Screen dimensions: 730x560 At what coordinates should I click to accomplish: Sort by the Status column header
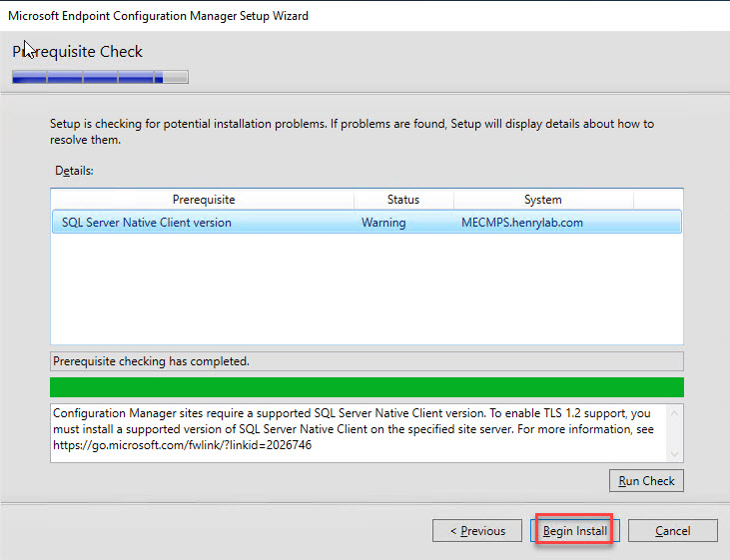402,200
